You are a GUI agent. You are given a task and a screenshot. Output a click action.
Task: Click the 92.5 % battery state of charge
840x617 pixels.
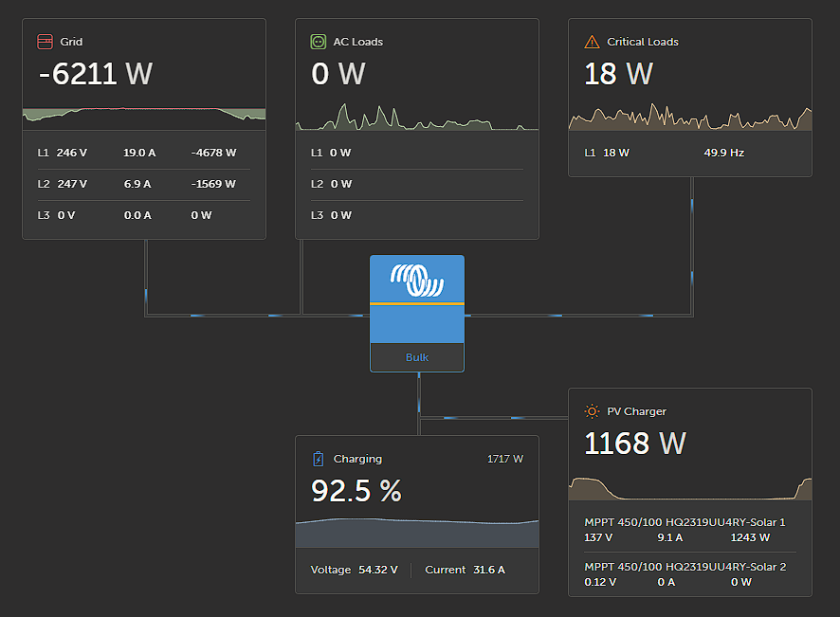pyautogui.click(x=356, y=491)
